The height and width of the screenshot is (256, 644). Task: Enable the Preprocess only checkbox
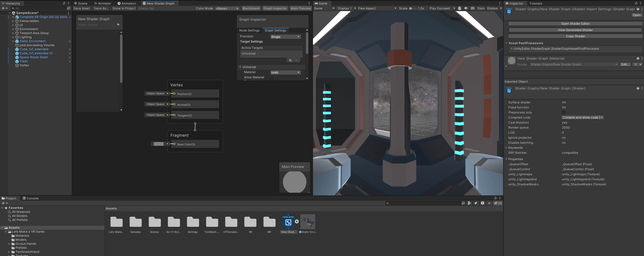pyautogui.click(x=563, y=112)
